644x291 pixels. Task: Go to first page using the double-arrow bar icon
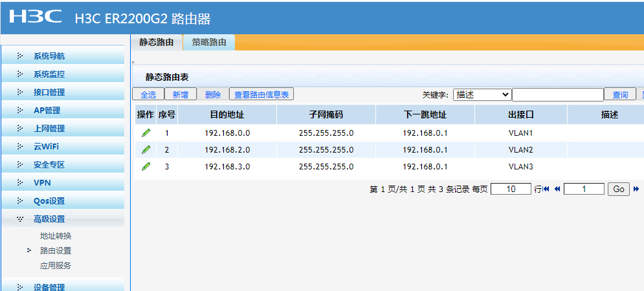pyautogui.click(x=546, y=189)
